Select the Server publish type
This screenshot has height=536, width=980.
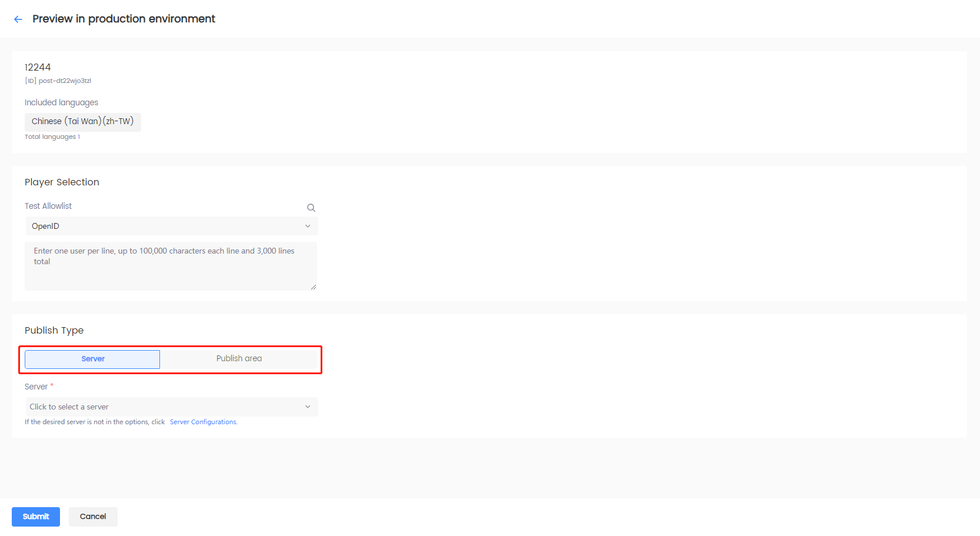tap(92, 359)
